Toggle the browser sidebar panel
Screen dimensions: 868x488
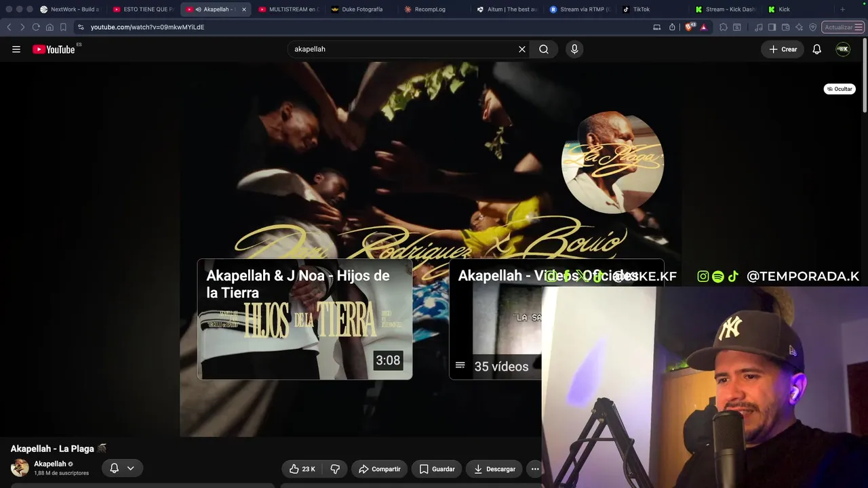[772, 27]
